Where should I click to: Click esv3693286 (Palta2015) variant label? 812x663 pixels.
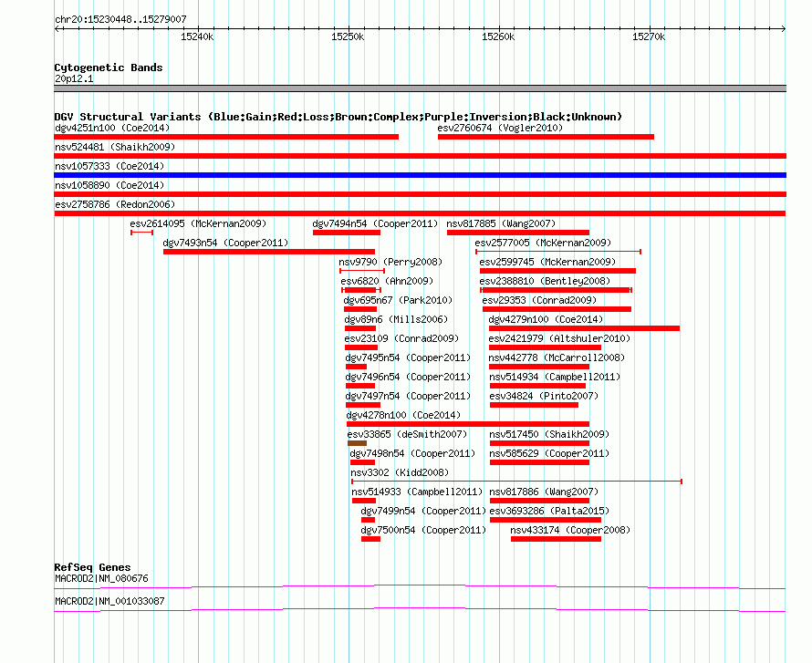click(x=549, y=511)
